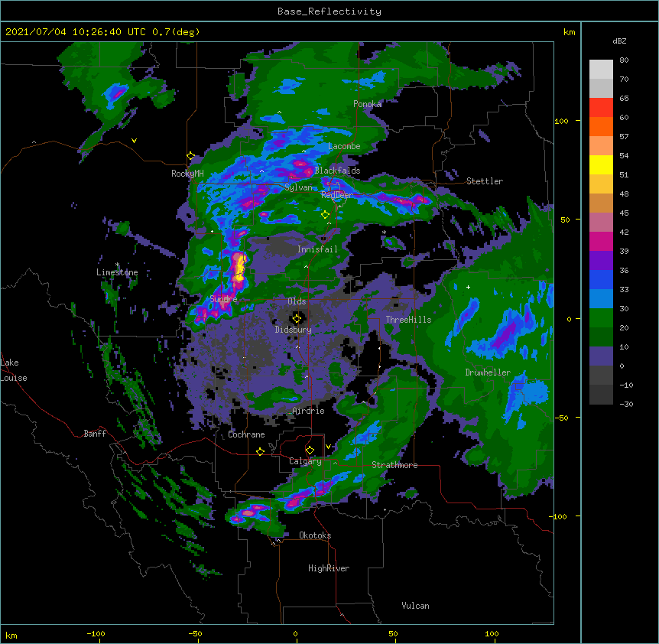
Task: Click the ThreeHills city label
Action: pyautogui.click(x=408, y=320)
